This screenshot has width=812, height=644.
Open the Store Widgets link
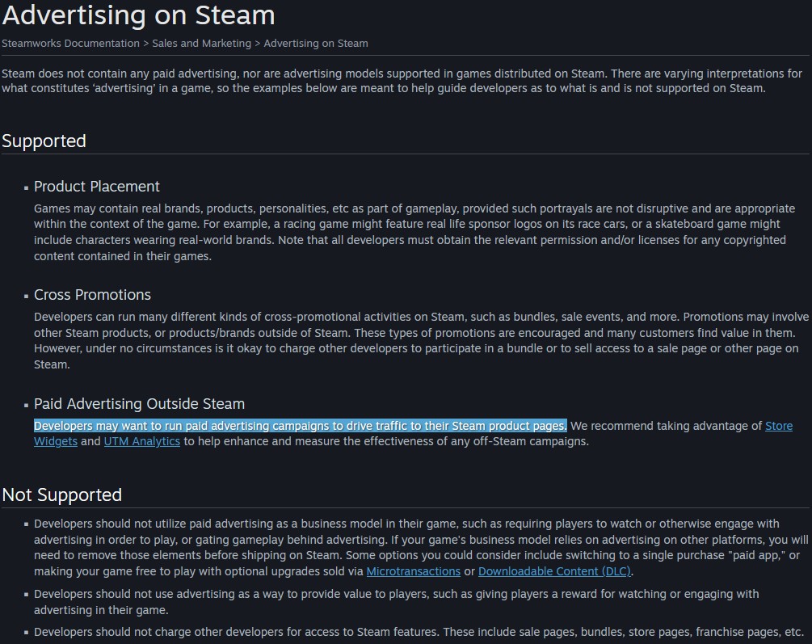(778, 426)
